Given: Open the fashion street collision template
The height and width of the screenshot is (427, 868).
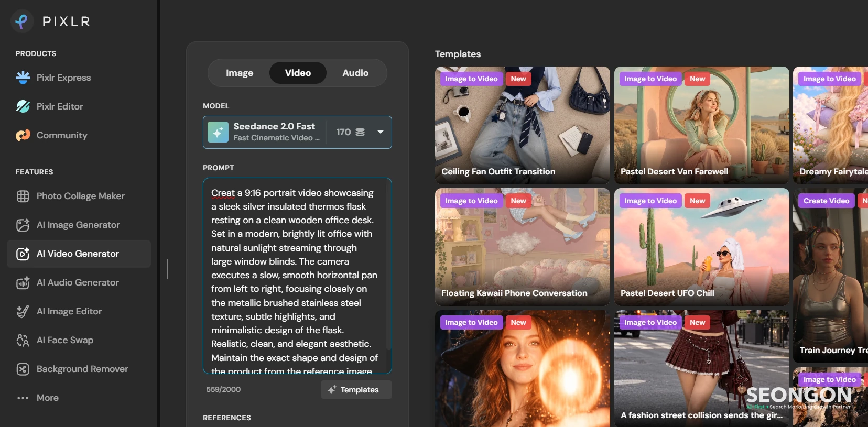Looking at the screenshot, I should pyautogui.click(x=702, y=368).
